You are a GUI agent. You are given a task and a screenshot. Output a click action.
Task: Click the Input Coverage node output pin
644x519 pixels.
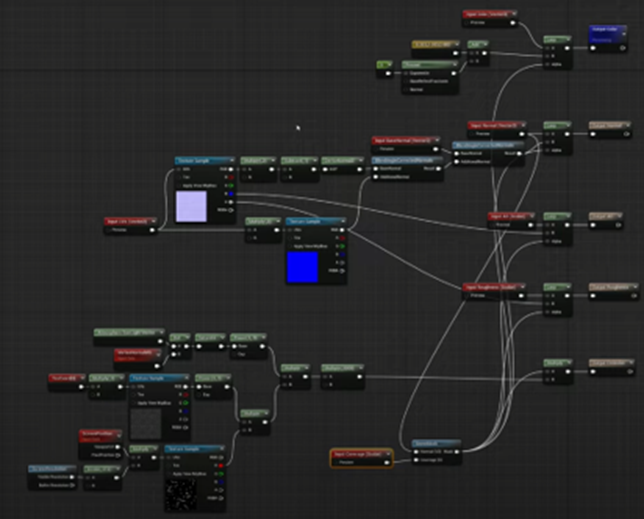(386, 462)
